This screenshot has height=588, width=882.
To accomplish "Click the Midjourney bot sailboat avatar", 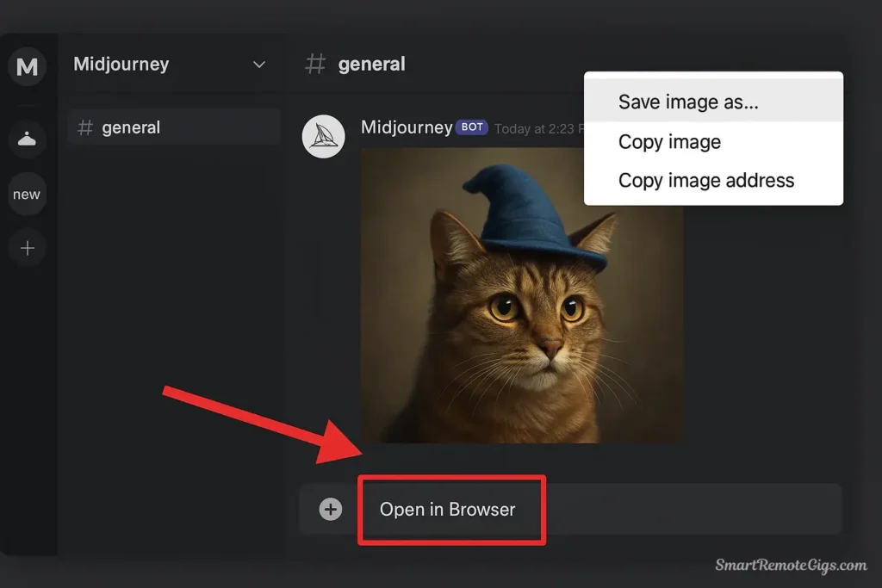I will pyautogui.click(x=323, y=136).
